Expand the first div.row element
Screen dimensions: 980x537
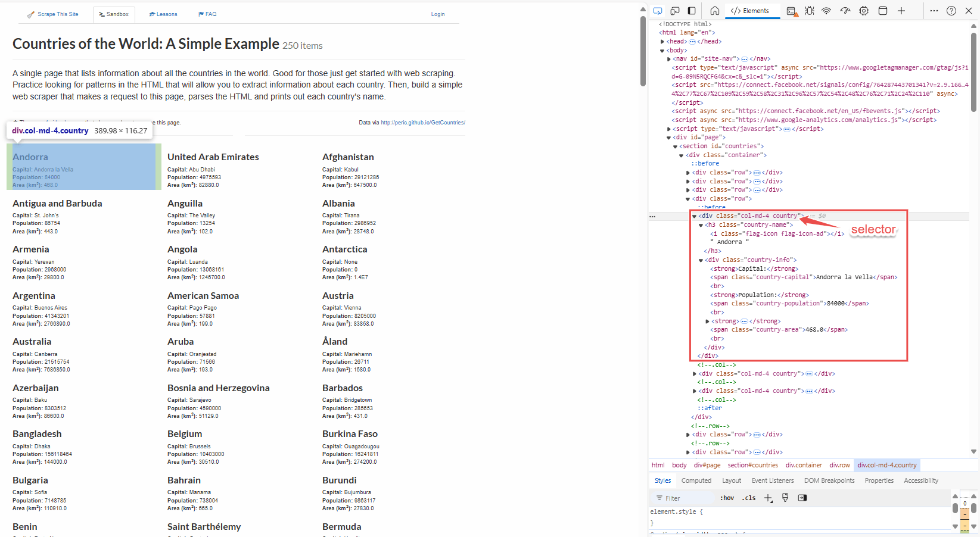[687, 172]
